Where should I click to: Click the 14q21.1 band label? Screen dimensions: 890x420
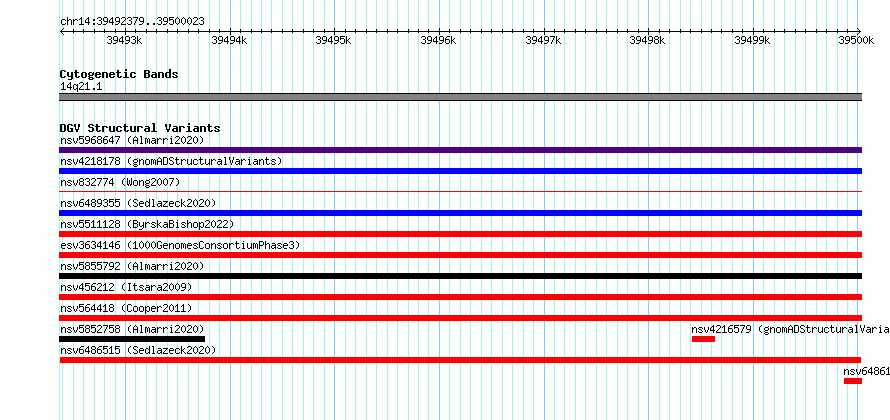[81, 87]
